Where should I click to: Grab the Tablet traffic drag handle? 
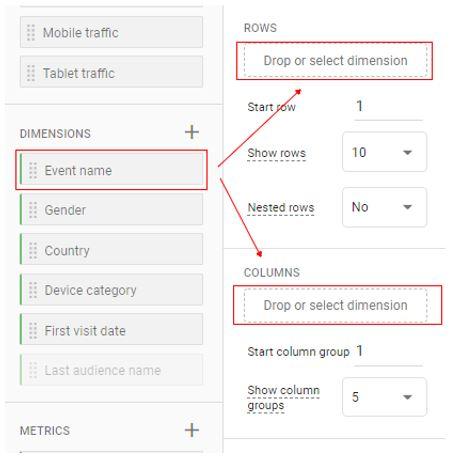[31, 73]
